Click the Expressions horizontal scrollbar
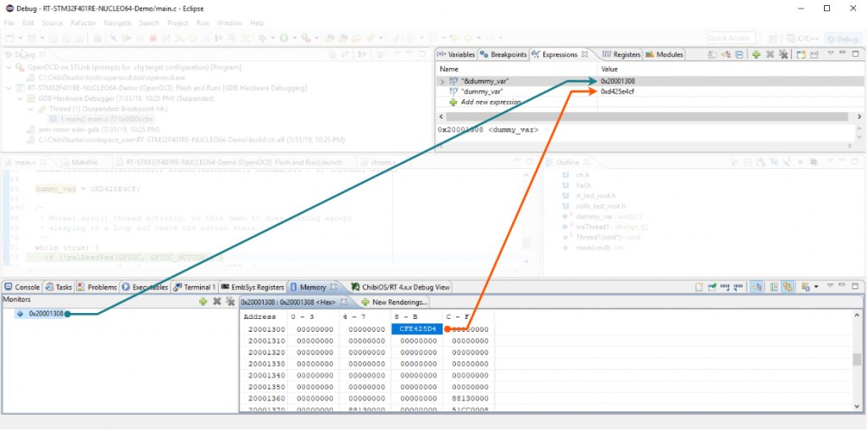Screen dimensions: 868x431 647,116
